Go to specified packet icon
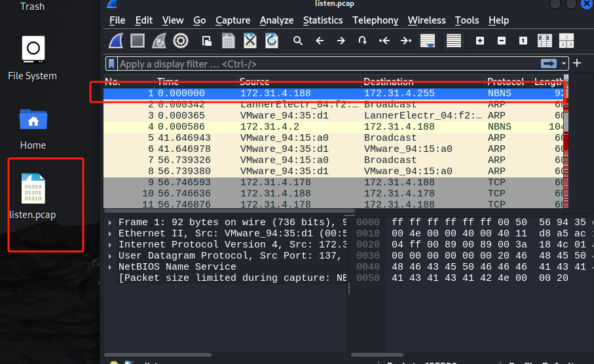 363,41
